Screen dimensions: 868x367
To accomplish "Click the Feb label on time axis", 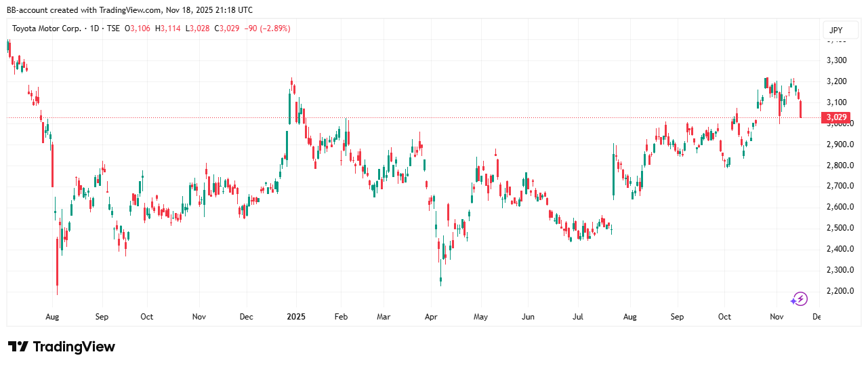I will pyautogui.click(x=341, y=317).
